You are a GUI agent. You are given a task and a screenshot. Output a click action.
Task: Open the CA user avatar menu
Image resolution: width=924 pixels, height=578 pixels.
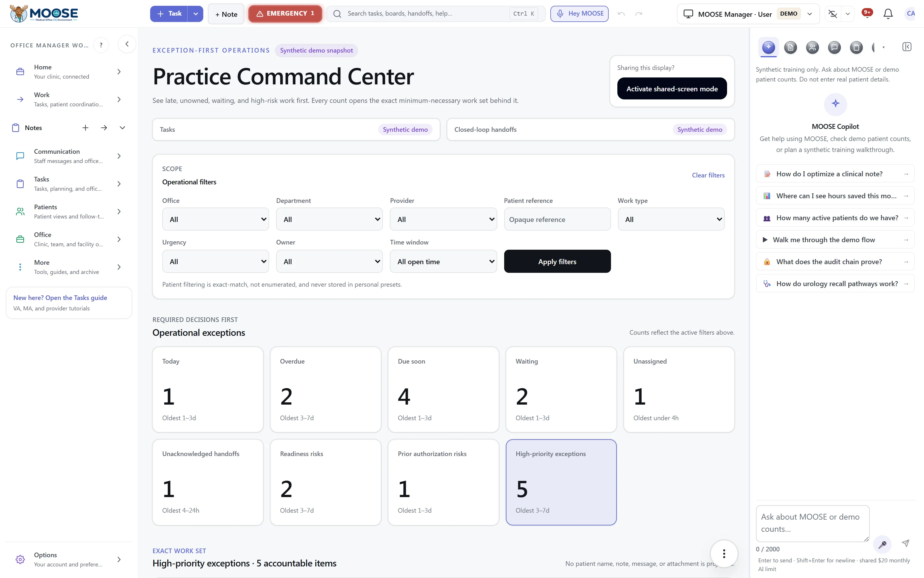click(911, 14)
